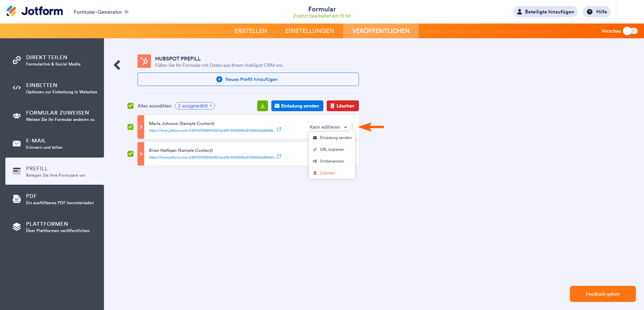Open the Hilfe help button

597,12
